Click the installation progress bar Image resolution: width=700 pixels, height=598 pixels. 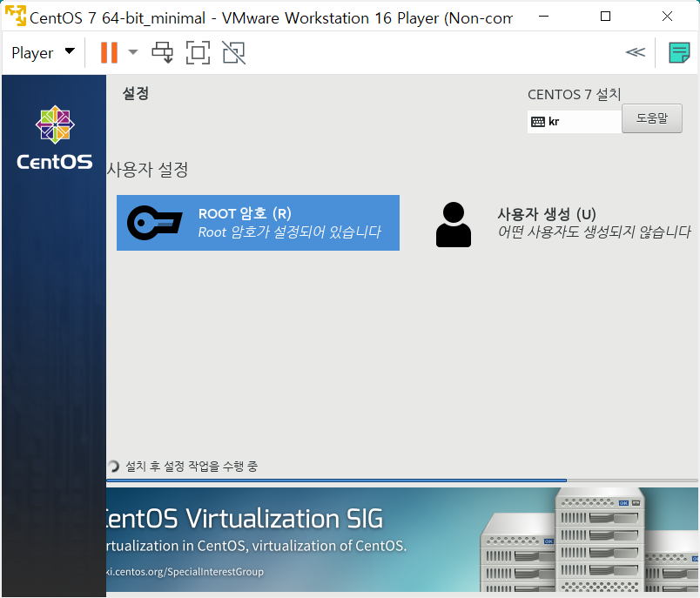coord(401,480)
